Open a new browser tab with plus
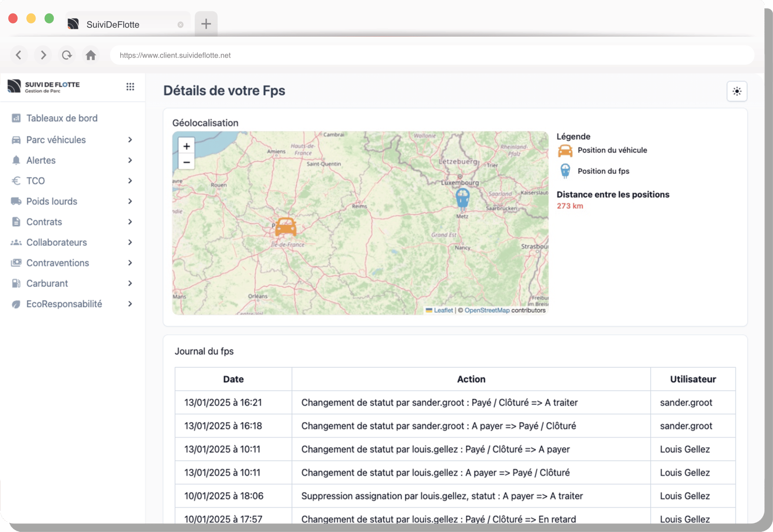This screenshot has height=532, width=773. click(x=206, y=24)
